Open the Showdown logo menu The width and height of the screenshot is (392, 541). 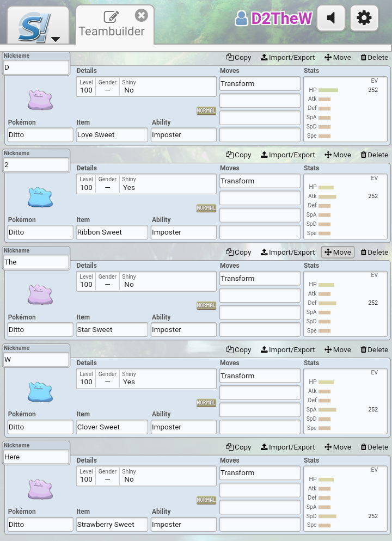[38, 26]
